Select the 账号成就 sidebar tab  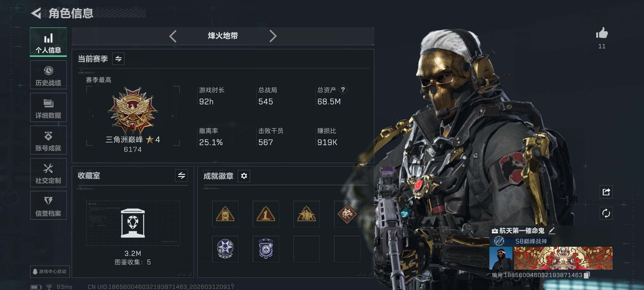click(x=48, y=140)
